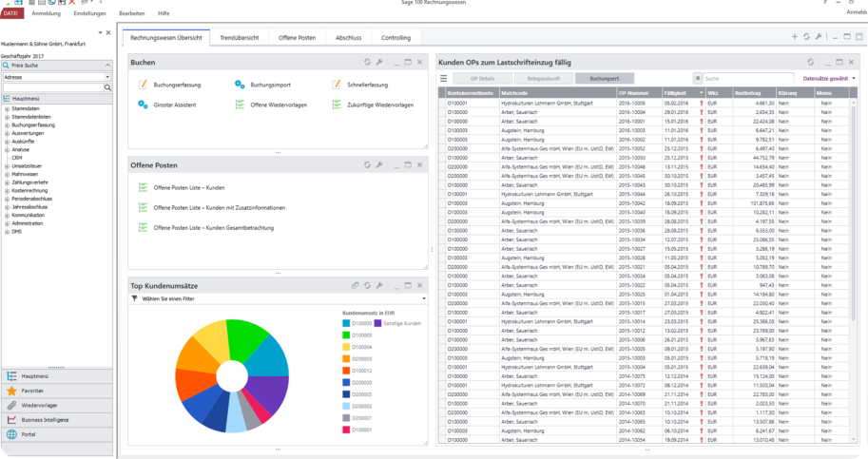Screen dimensions: 868x459
Task: Open Offene Posten Liste – Kunden mit Zusatzinformationen
Action: (220, 208)
